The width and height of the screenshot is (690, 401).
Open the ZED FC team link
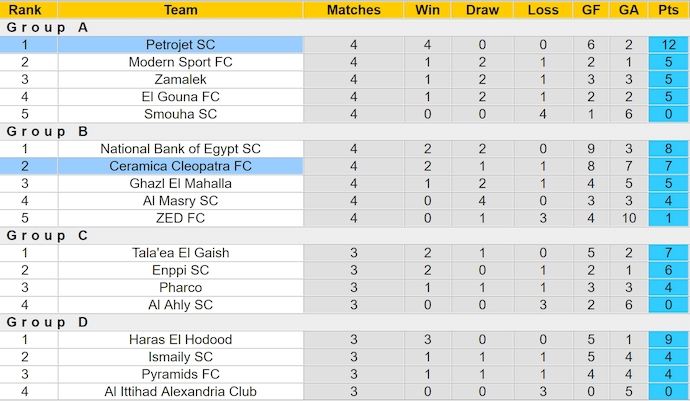point(180,218)
